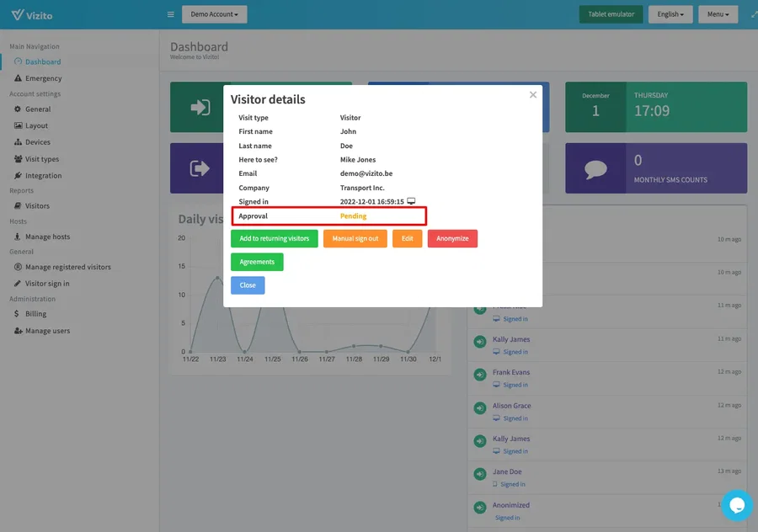
Task: Click the Alison Grace visitor entry
Action: [511, 406]
